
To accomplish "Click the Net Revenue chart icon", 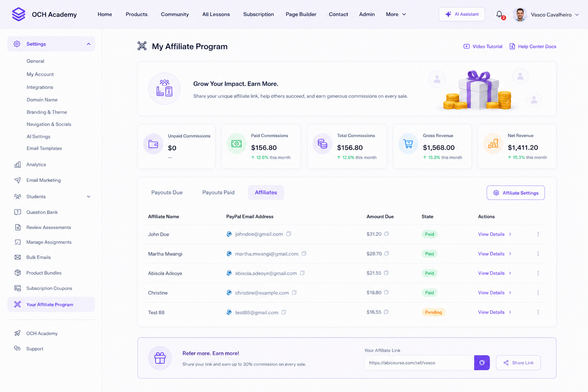I will click(x=493, y=144).
